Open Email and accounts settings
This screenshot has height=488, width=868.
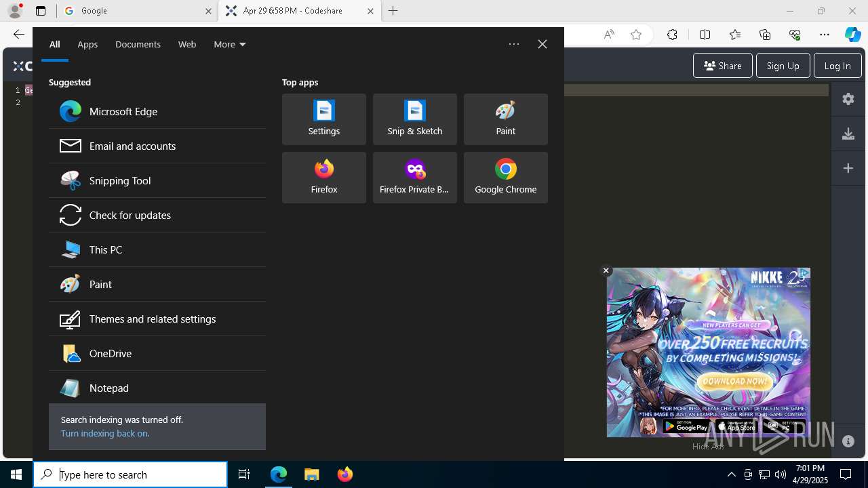157,146
